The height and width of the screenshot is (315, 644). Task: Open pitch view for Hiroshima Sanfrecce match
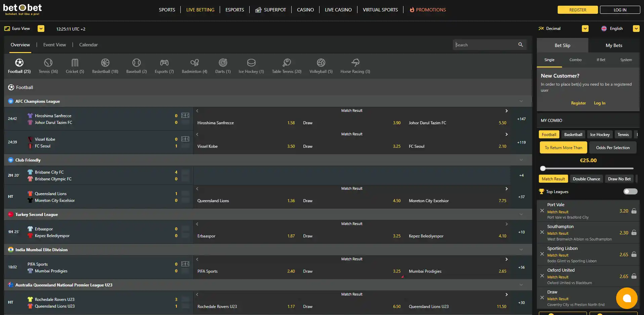[x=185, y=116]
